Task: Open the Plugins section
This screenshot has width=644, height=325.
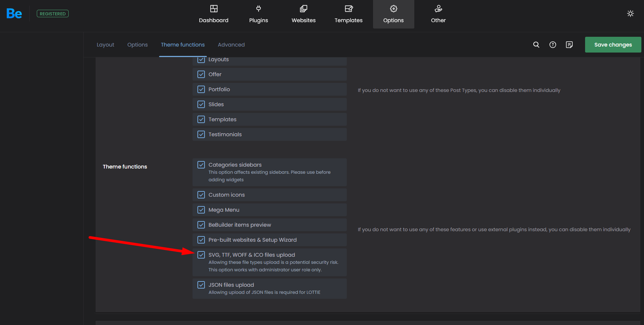Action: (259, 14)
